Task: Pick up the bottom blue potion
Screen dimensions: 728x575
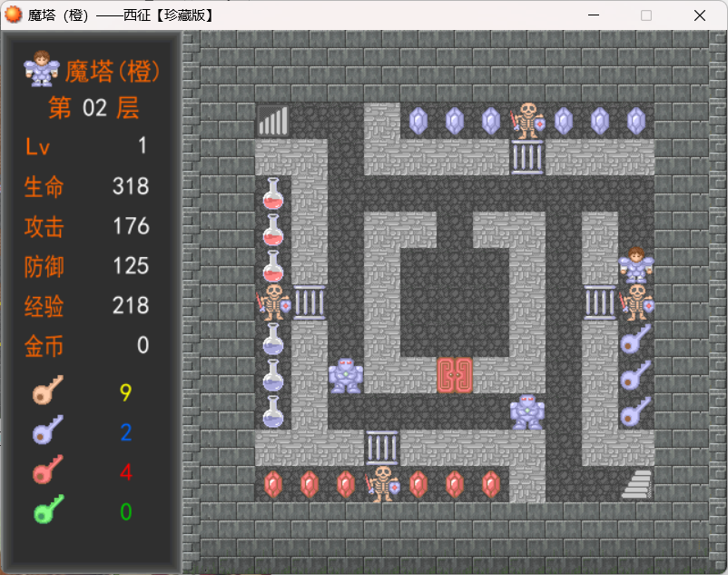Action: [273, 412]
